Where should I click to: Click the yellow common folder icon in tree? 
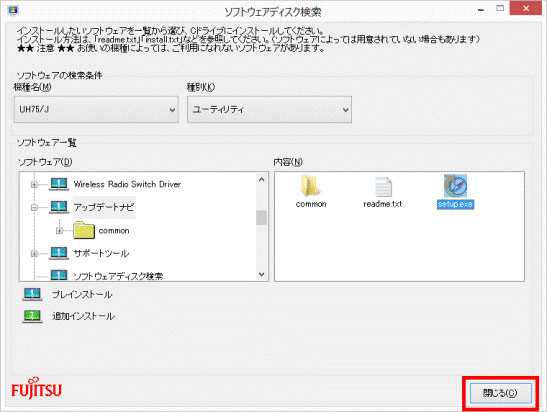(x=84, y=230)
